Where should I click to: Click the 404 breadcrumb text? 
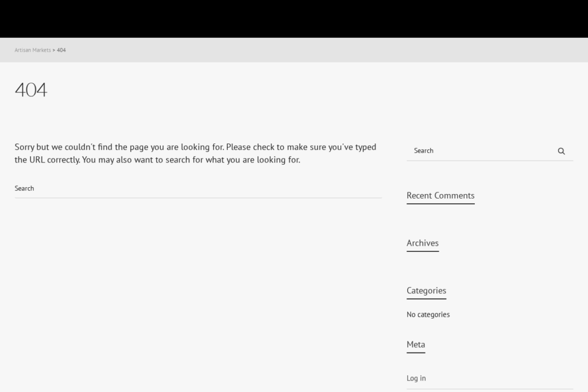pyautogui.click(x=61, y=50)
